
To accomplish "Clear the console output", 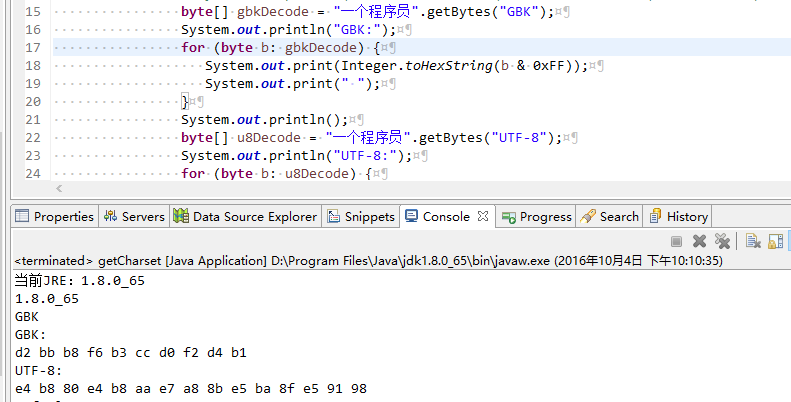I will click(753, 241).
